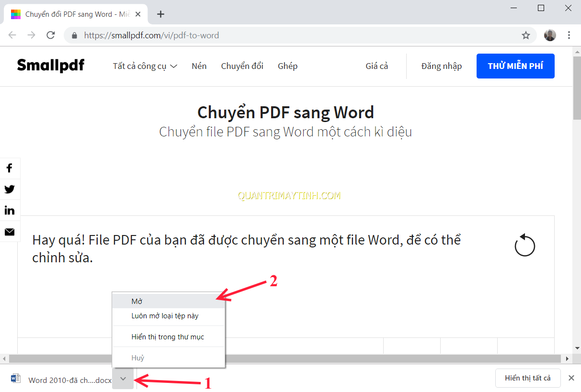Minimize the Chrome window

(513, 8)
